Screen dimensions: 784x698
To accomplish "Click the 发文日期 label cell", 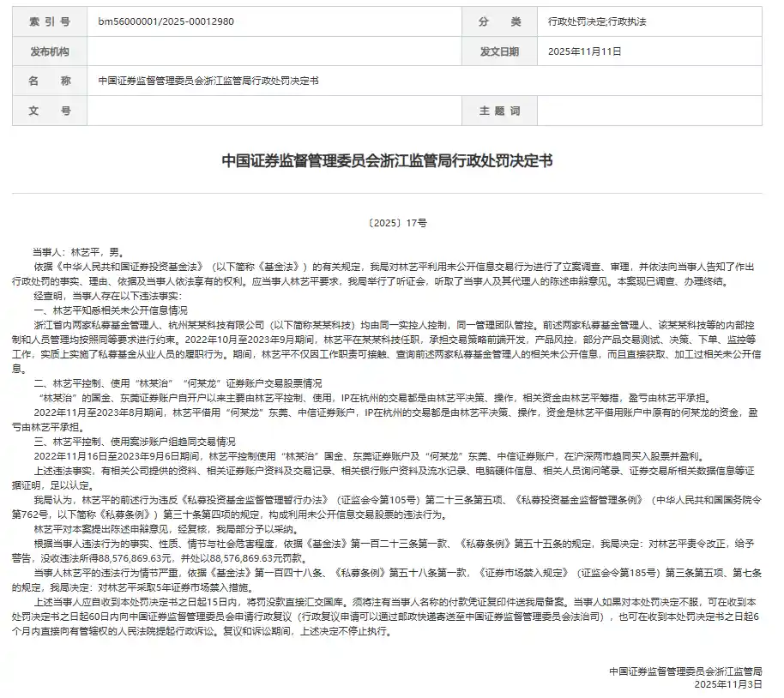I will pyautogui.click(x=502, y=51).
